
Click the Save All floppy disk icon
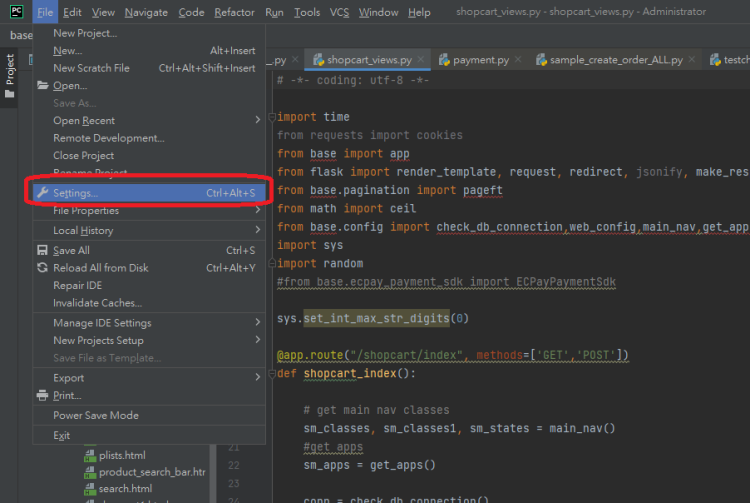click(42, 251)
